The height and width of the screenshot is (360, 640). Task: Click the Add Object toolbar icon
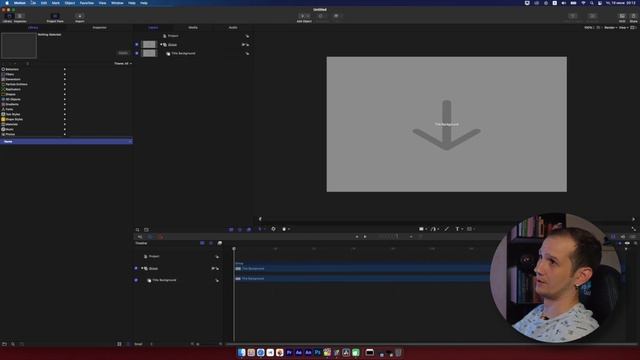pyautogui.click(x=304, y=16)
